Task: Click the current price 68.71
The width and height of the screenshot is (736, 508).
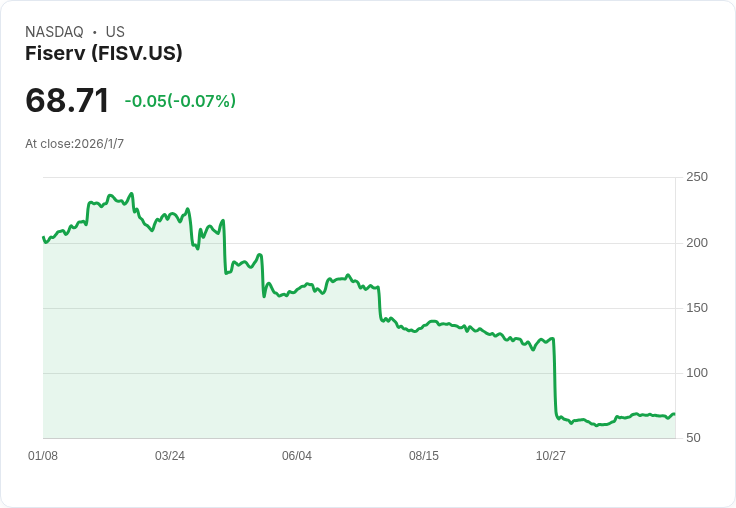Action: click(x=67, y=100)
